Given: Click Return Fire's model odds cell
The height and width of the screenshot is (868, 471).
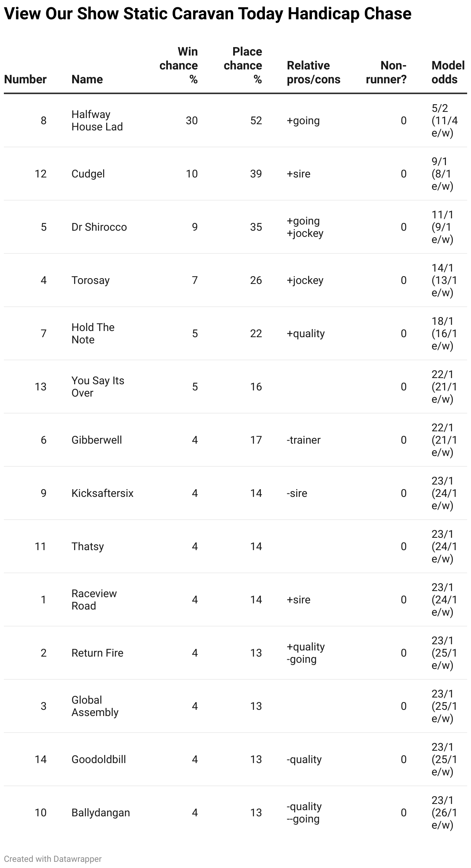Looking at the screenshot, I should click(444, 653).
